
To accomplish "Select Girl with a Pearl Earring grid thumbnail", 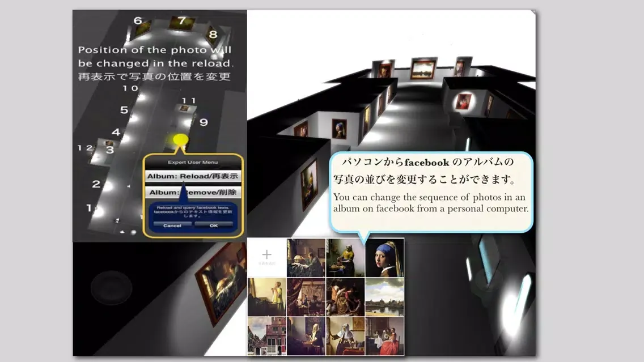I will [x=384, y=258].
